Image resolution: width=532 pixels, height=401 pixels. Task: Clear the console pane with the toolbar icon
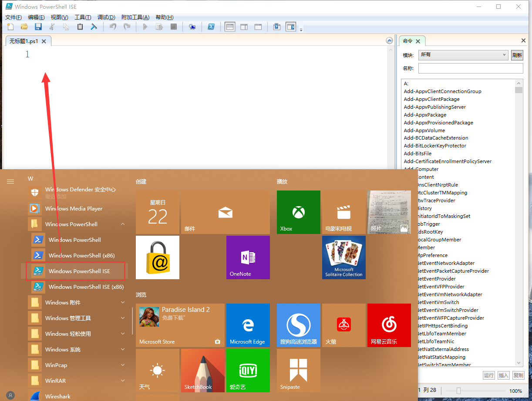pos(94,27)
